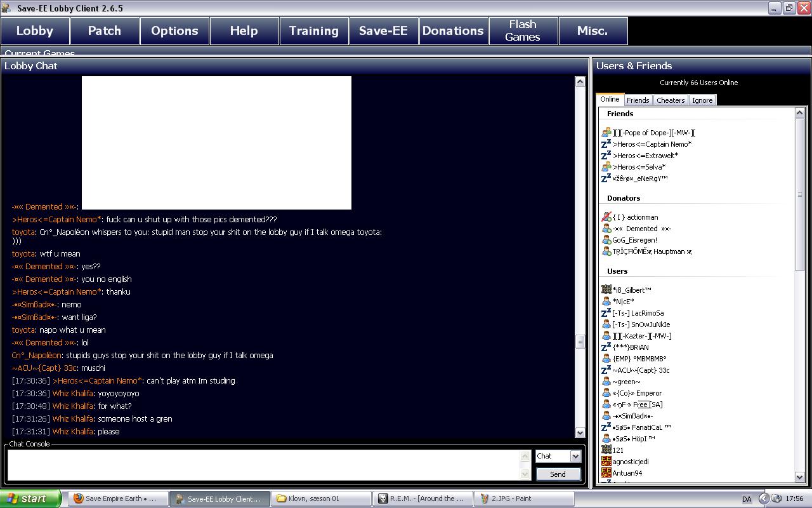Switch to the Cheaters tab
812x508 pixels.
click(x=671, y=100)
